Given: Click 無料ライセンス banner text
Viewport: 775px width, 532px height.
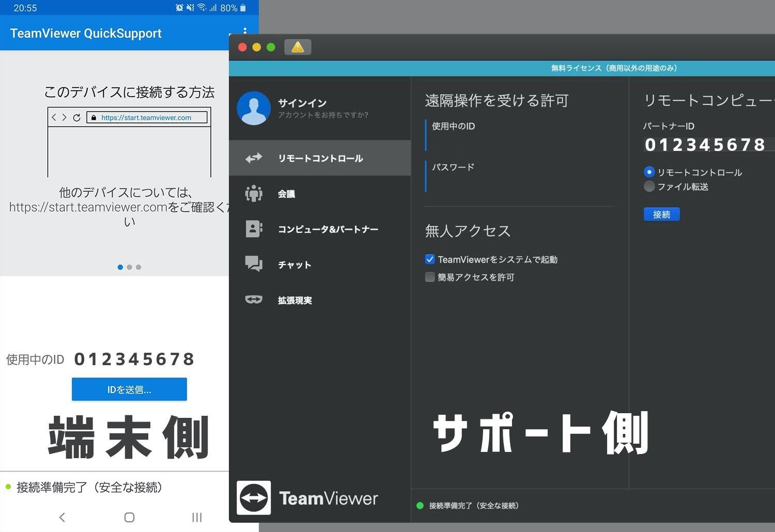Looking at the screenshot, I should 614,68.
